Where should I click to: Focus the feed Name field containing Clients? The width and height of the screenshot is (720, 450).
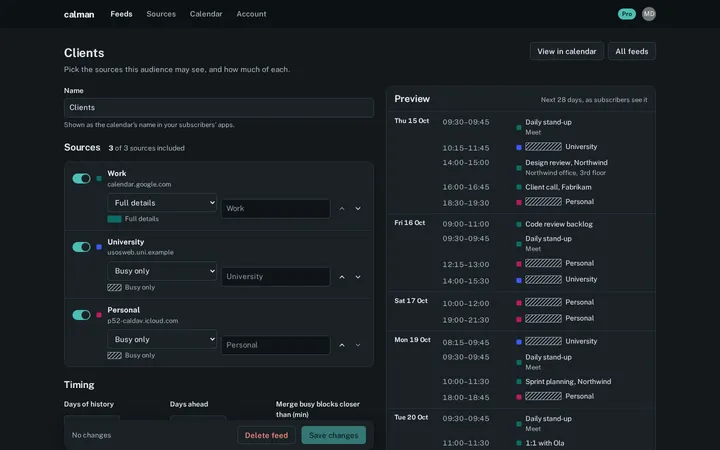(219, 107)
